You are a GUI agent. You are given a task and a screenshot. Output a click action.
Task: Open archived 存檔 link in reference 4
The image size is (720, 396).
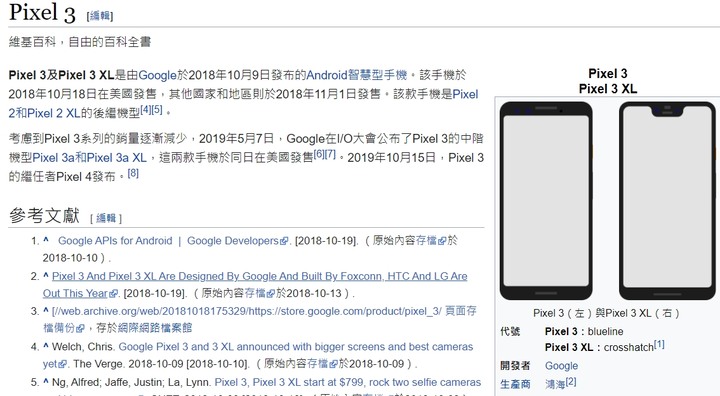click(x=317, y=364)
